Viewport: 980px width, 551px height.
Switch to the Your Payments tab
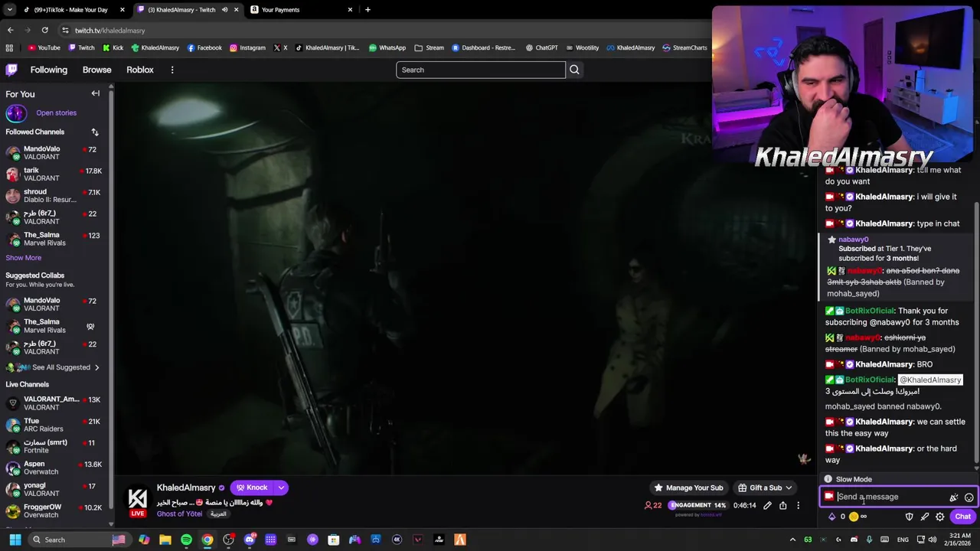(302, 10)
